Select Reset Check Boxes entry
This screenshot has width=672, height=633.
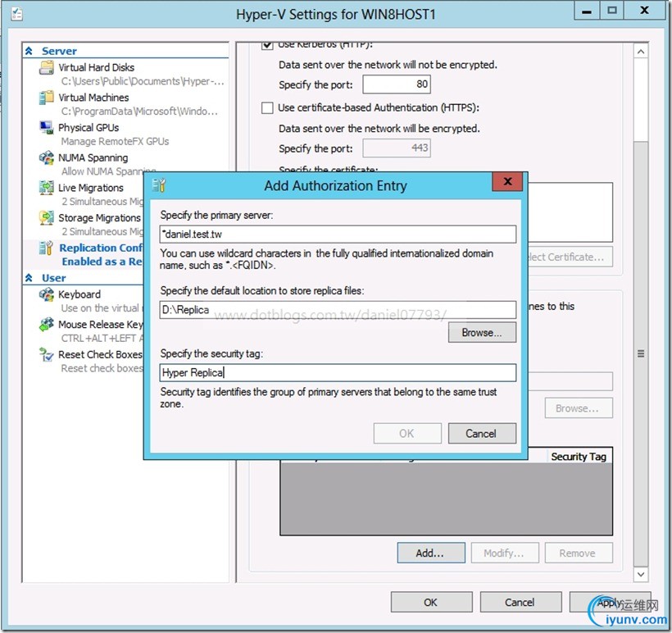pyautogui.click(x=100, y=354)
